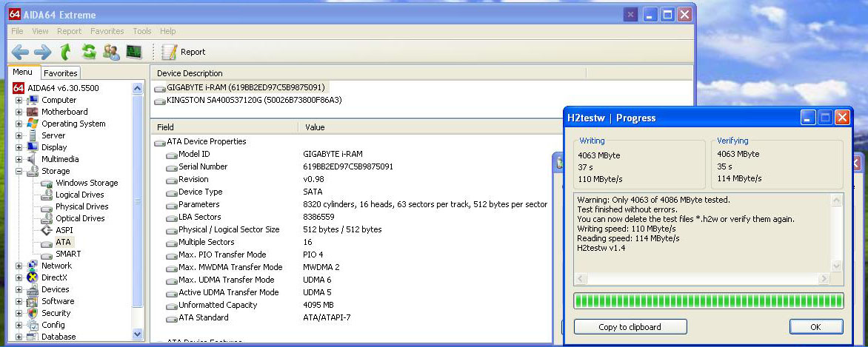The width and height of the screenshot is (868, 347).
Task: Expand the Network tree node
Action: pos(19,266)
